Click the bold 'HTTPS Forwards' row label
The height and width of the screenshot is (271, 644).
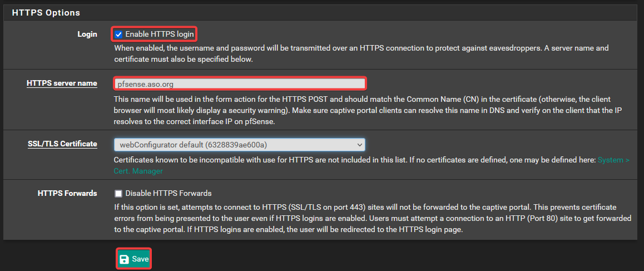coord(67,194)
